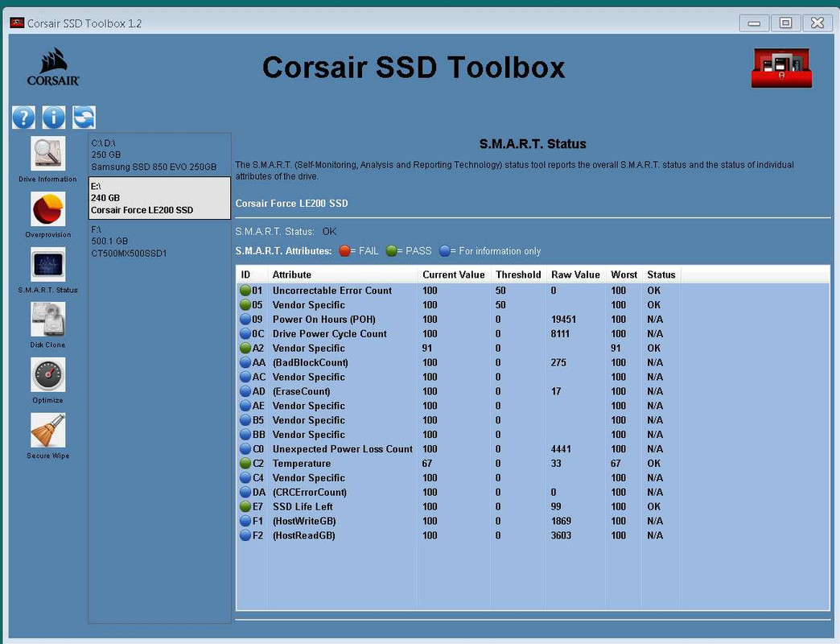Click the blue status dot for (BadBlockCount)

click(x=245, y=363)
